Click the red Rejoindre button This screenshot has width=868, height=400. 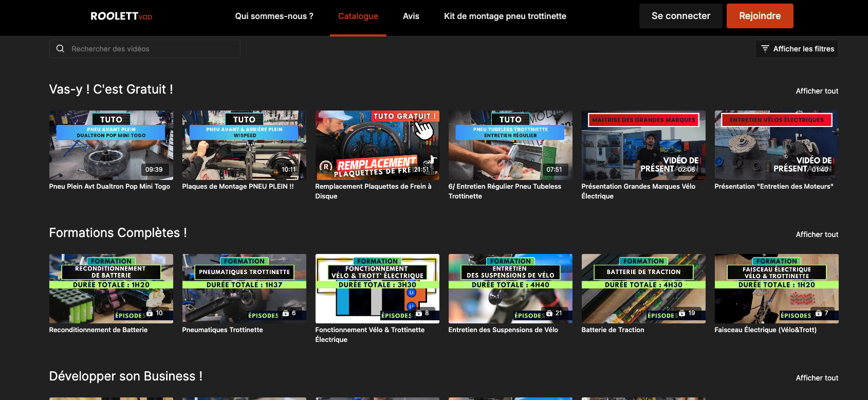click(x=760, y=16)
